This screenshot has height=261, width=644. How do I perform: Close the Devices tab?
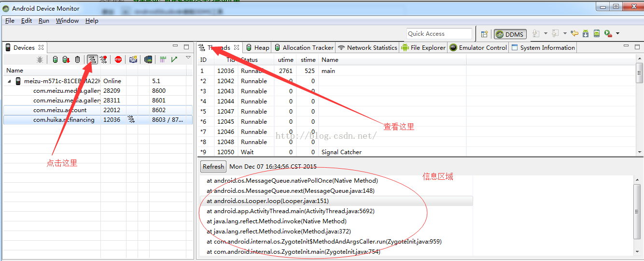click(x=41, y=47)
